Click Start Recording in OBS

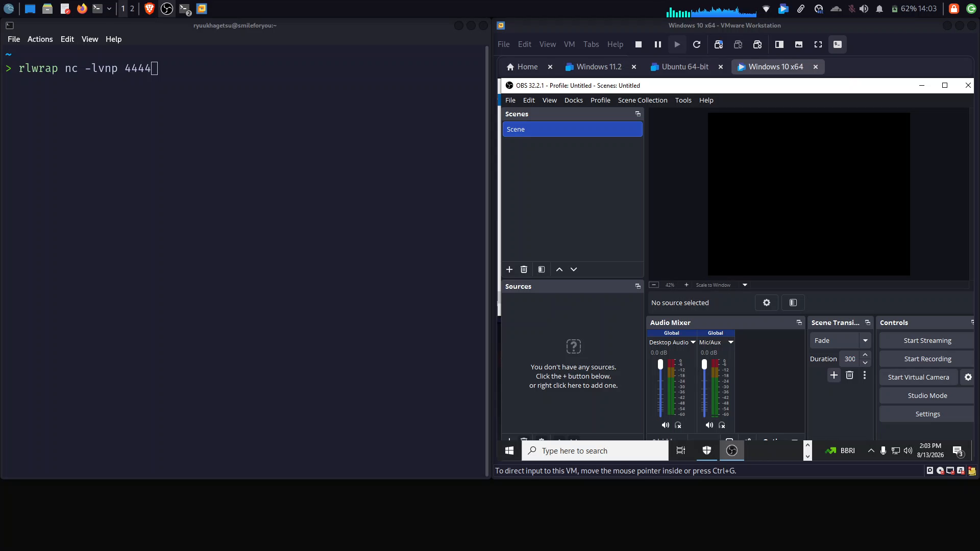point(927,359)
